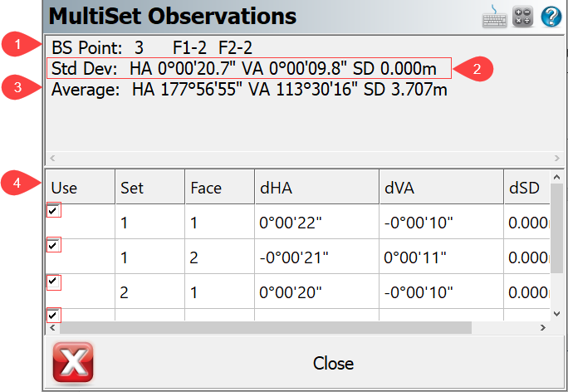This screenshot has height=392, width=568.
Task: Select the Std Dev summary line
Action: 249,68
